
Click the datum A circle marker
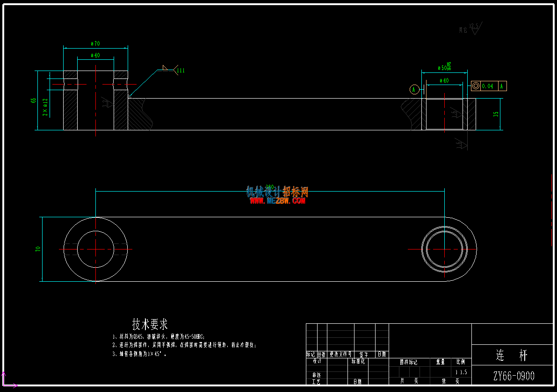[414, 90]
